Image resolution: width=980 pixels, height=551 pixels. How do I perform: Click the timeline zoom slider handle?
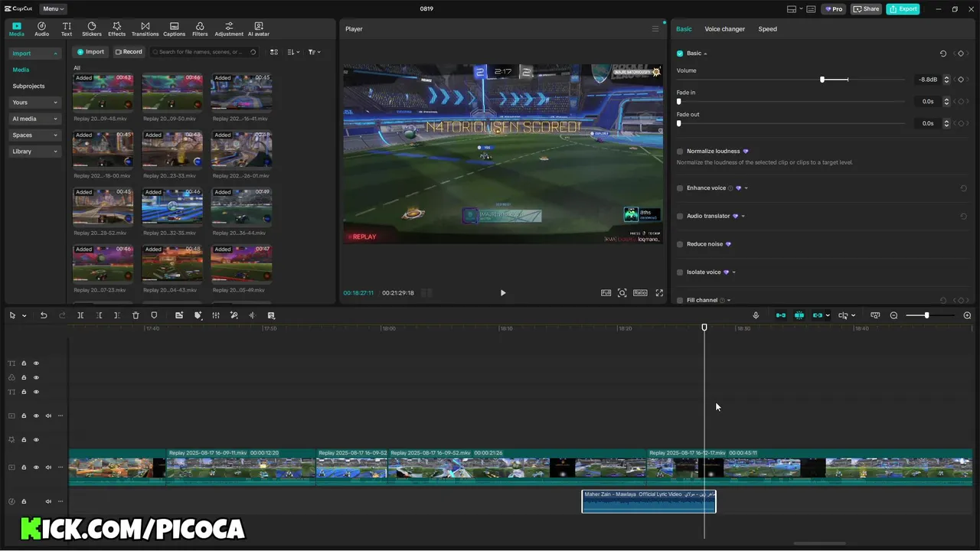point(926,315)
